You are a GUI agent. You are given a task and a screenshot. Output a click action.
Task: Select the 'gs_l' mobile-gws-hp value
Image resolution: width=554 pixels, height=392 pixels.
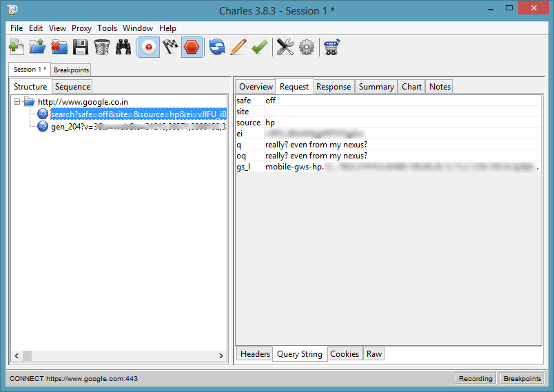(x=403, y=167)
